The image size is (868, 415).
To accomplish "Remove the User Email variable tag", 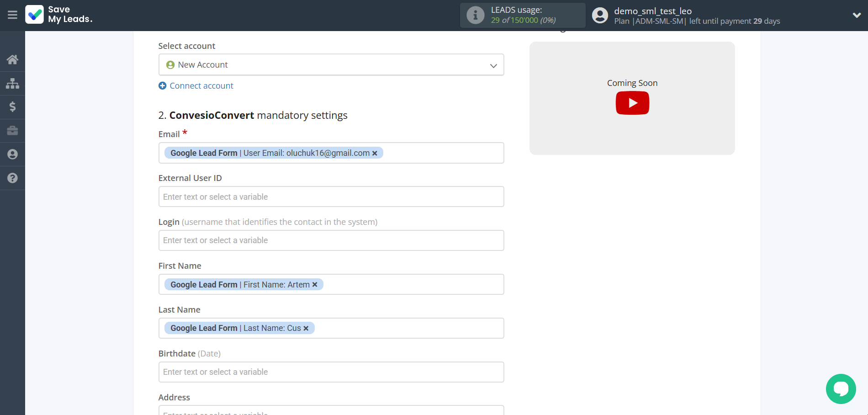I will pos(375,154).
